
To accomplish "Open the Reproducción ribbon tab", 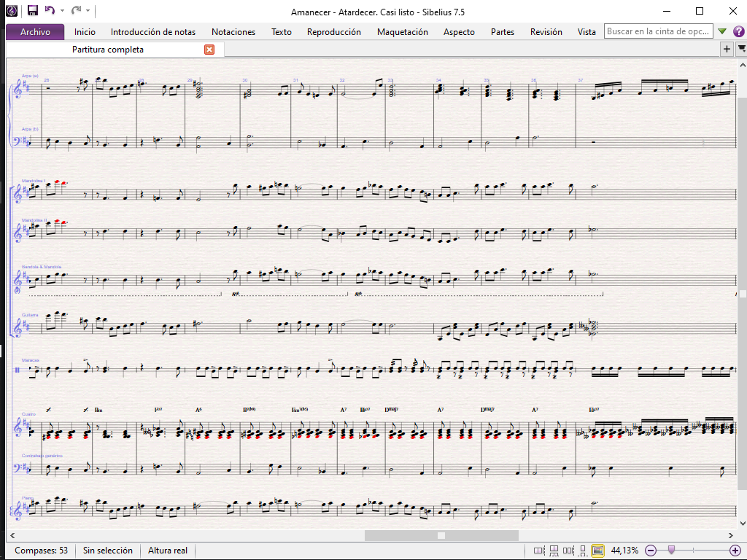I will (x=334, y=32).
